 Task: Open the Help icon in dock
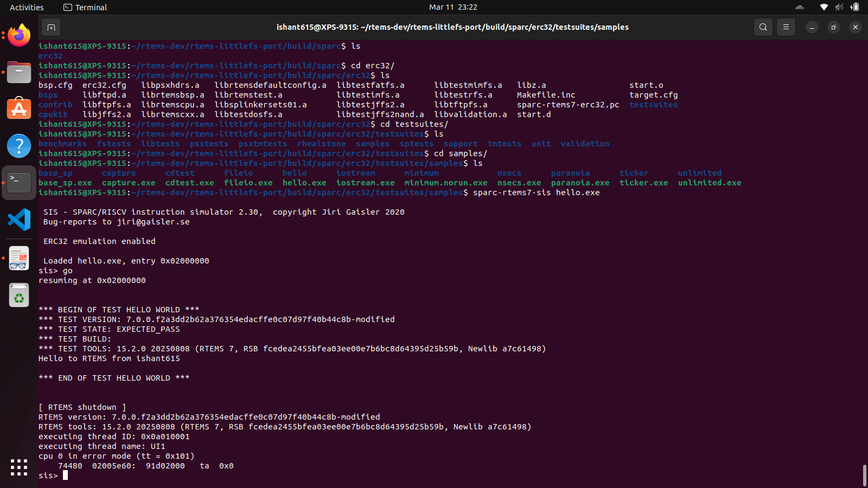pyautogui.click(x=19, y=146)
